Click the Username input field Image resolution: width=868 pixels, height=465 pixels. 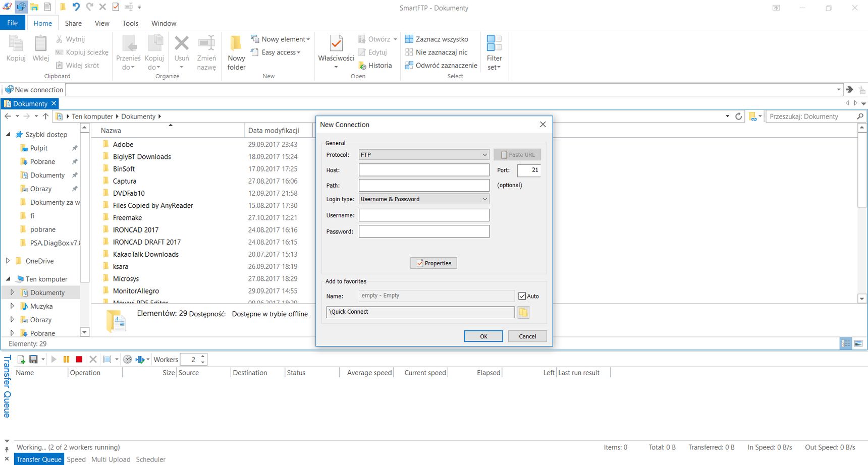tap(424, 215)
